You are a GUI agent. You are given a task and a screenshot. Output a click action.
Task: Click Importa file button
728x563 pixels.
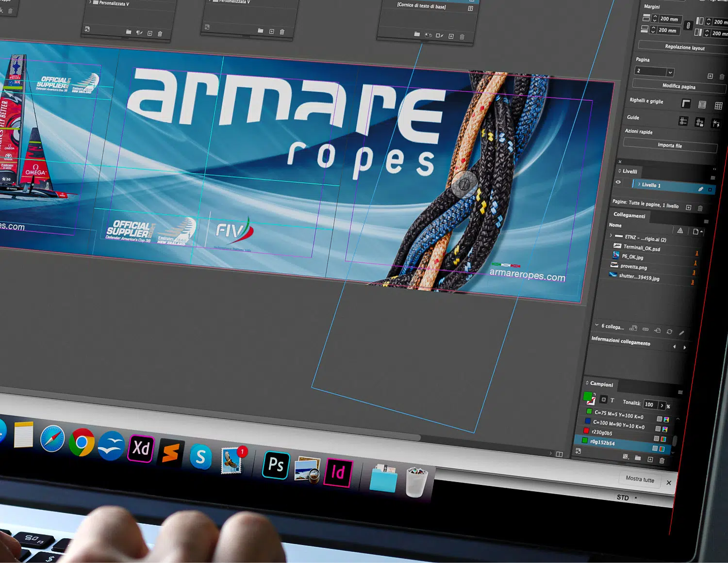(x=670, y=145)
